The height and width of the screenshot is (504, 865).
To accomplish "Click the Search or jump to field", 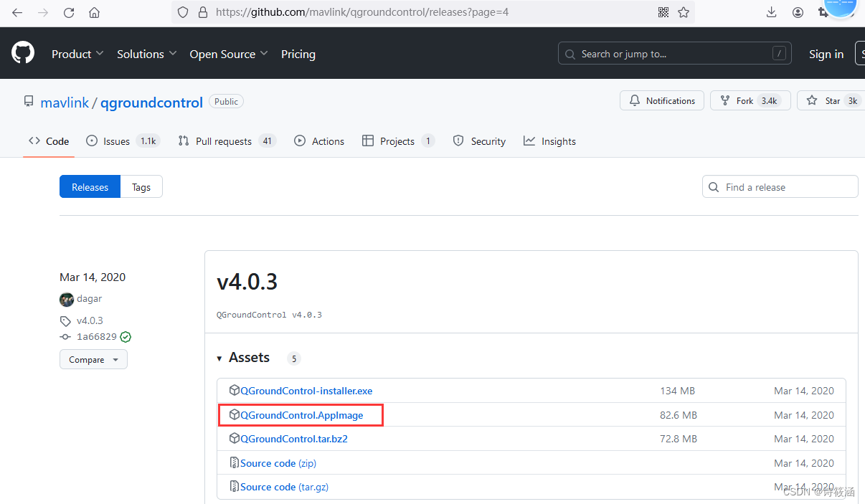I will (x=674, y=54).
